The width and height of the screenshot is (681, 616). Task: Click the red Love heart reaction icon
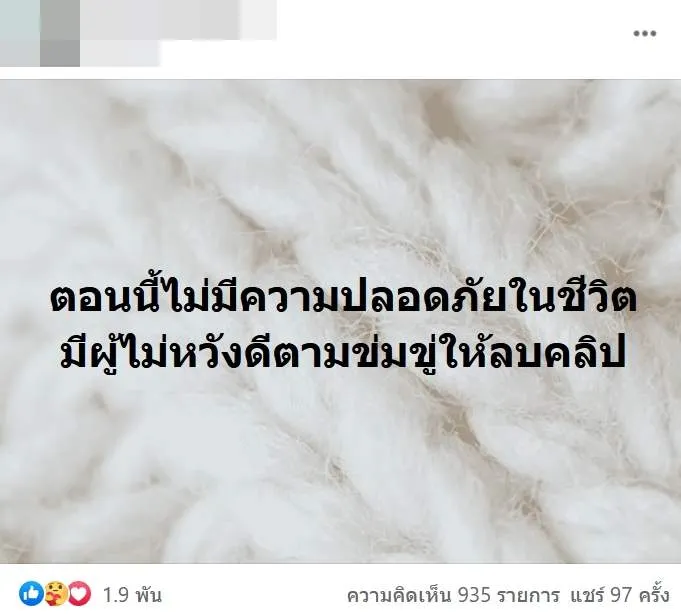click(x=80, y=594)
